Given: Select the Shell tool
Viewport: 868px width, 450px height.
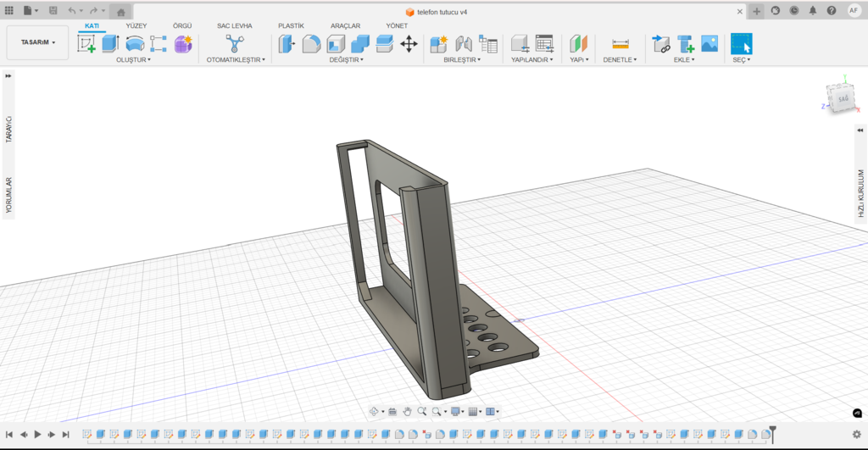Looking at the screenshot, I should [336, 44].
